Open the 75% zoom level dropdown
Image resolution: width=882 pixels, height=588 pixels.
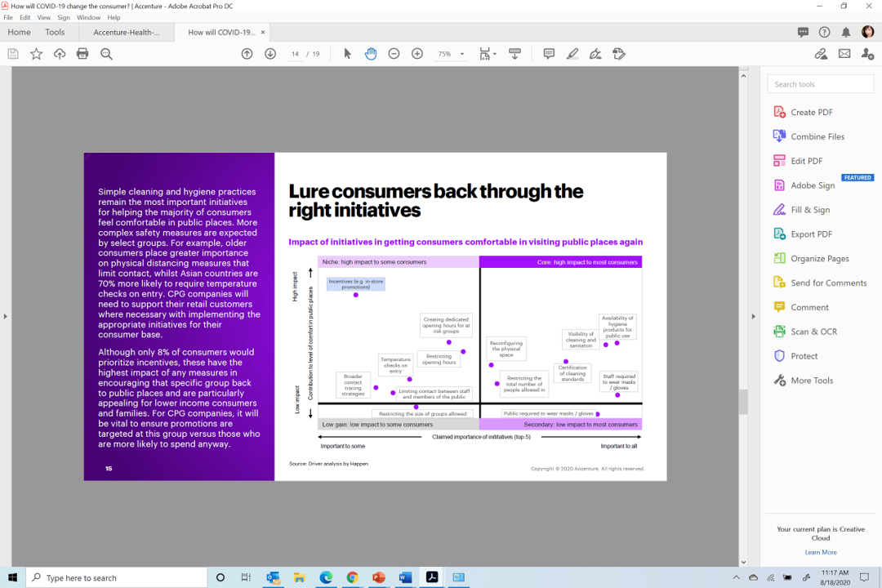tap(462, 55)
